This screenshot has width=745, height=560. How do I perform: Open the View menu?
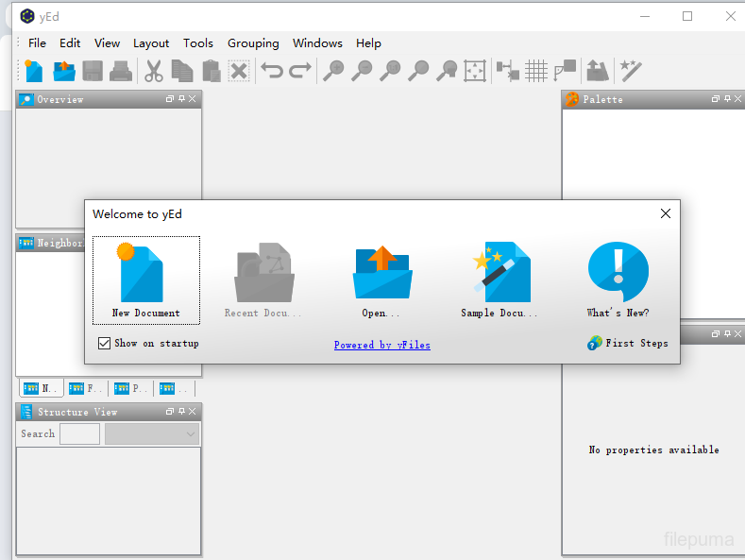coord(107,43)
